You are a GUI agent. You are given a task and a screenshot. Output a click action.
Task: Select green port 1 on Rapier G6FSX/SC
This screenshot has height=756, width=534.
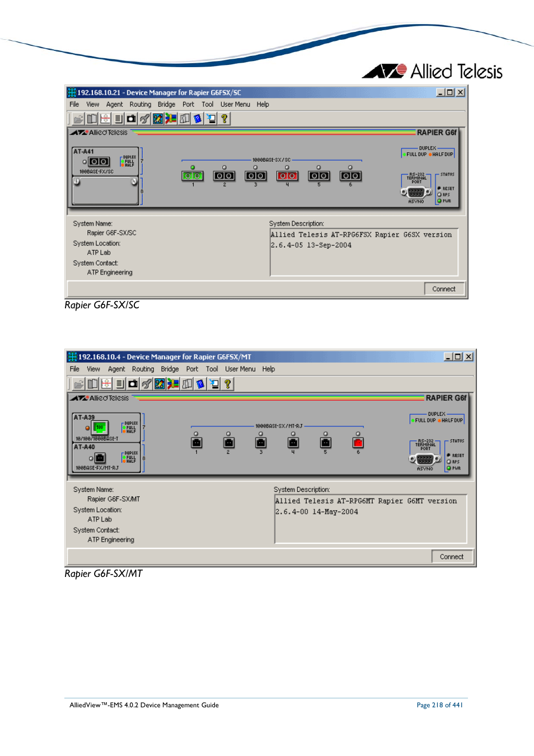[193, 176]
